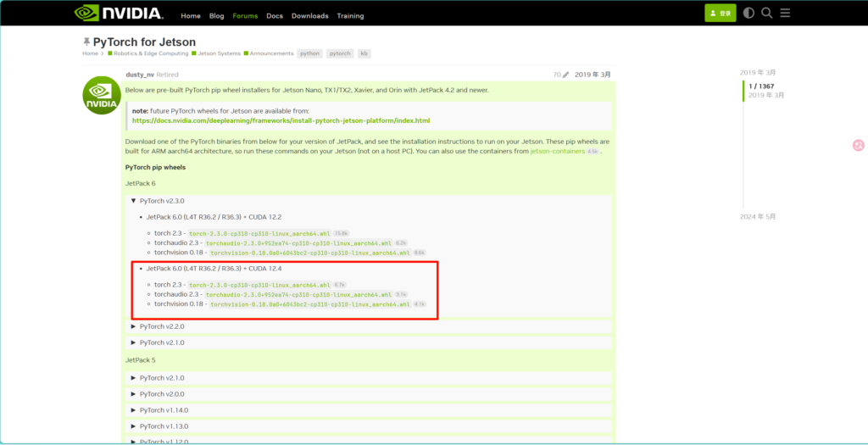868x445 pixels.
Task: Click the pink translate floating icon
Action: 858,146
